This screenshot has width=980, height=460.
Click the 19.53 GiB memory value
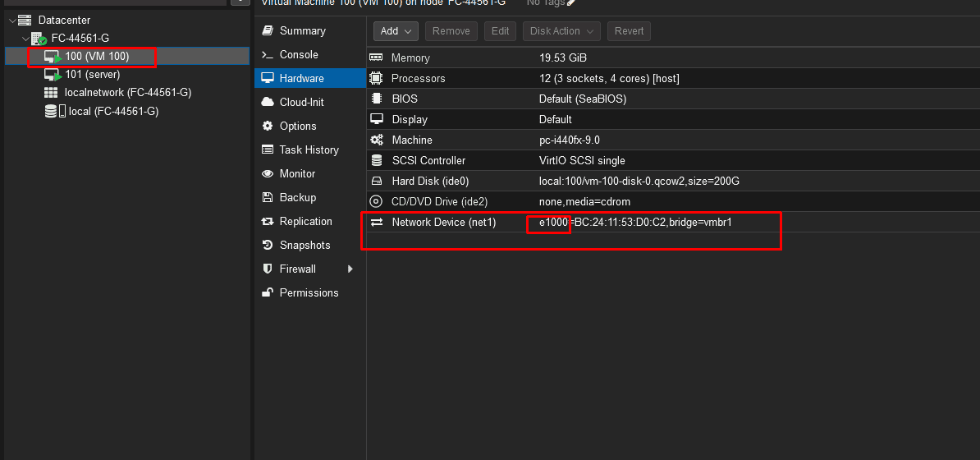(x=563, y=58)
